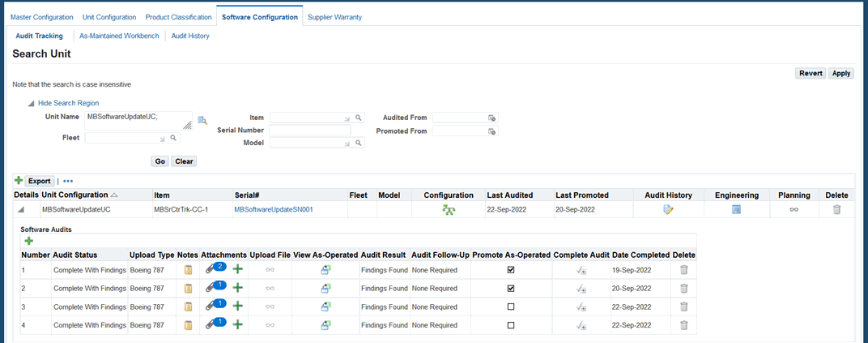View attachments paperclip for audit 1
The image size is (868, 343).
[x=209, y=268]
